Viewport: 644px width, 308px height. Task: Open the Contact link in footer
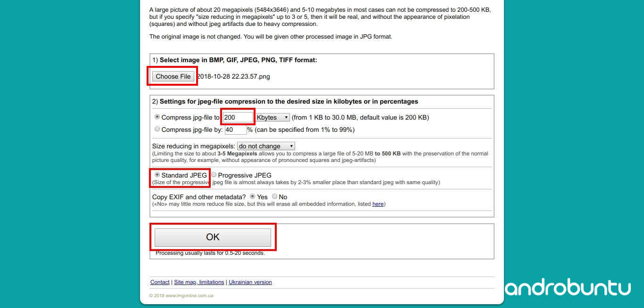pyautogui.click(x=160, y=282)
